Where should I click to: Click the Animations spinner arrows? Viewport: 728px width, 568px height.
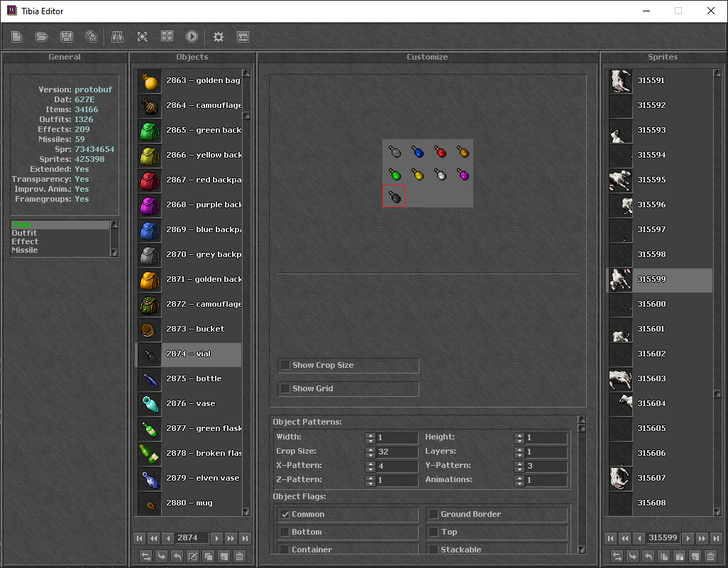(x=519, y=480)
